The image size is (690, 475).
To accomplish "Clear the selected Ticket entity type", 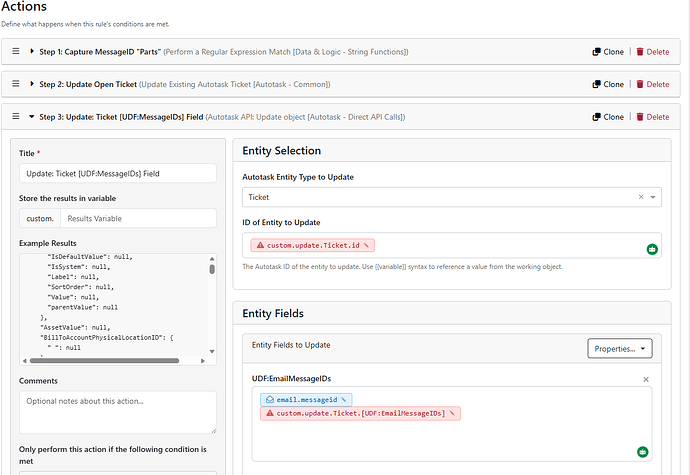I will tap(640, 198).
